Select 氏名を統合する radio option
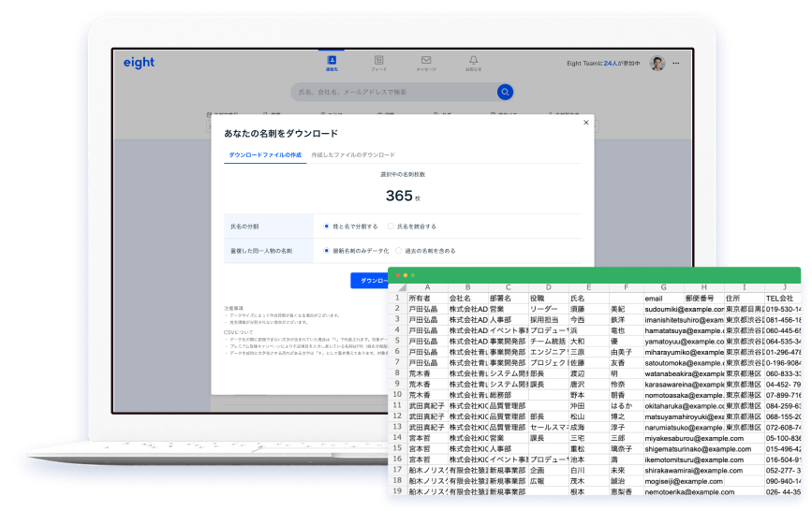This screenshot has width=812, height=511. pyautogui.click(x=391, y=226)
